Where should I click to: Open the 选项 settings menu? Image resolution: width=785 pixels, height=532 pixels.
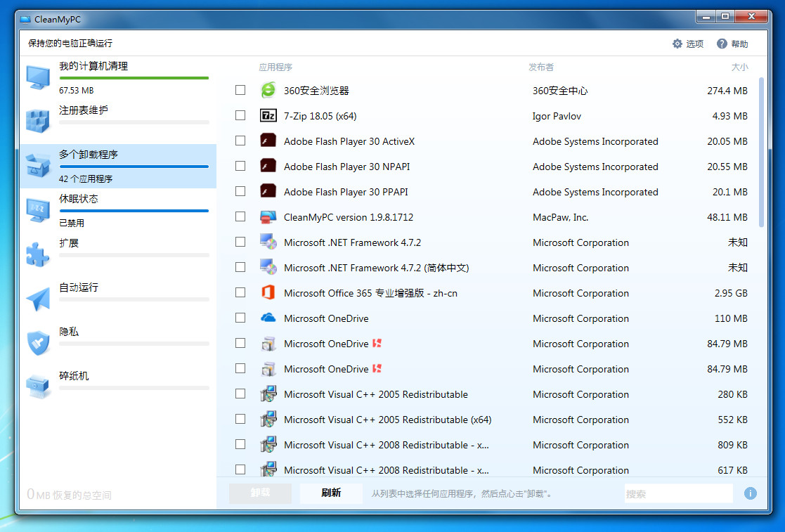tap(687, 44)
